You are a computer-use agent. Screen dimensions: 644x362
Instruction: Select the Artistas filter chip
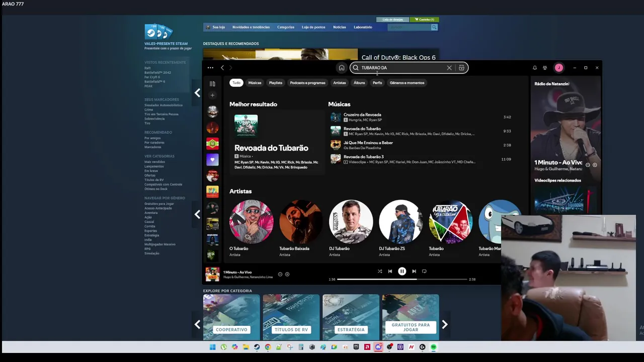click(x=340, y=82)
